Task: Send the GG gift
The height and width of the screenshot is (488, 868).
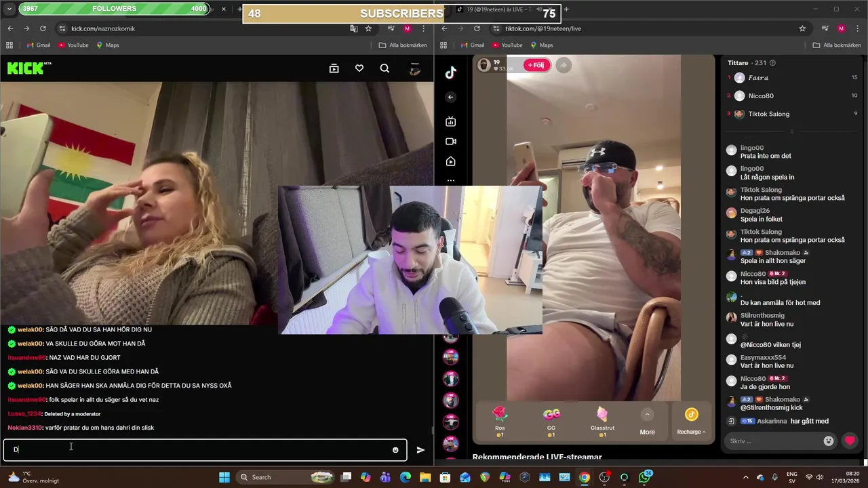Action: click(551, 421)
